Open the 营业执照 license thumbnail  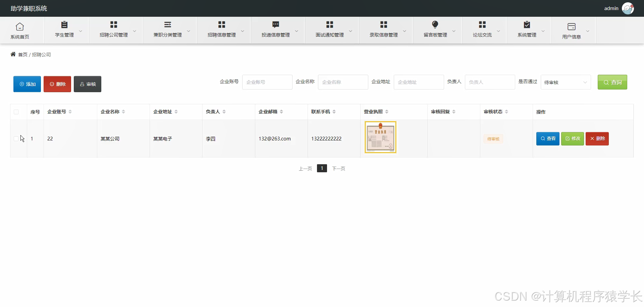(x=380, y=137)
